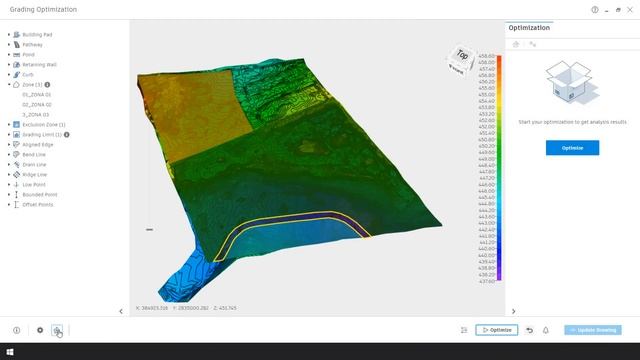Click the elevation color legend bar
The height and width of the screenshot is (360, 640).
(x=499, y=168)
